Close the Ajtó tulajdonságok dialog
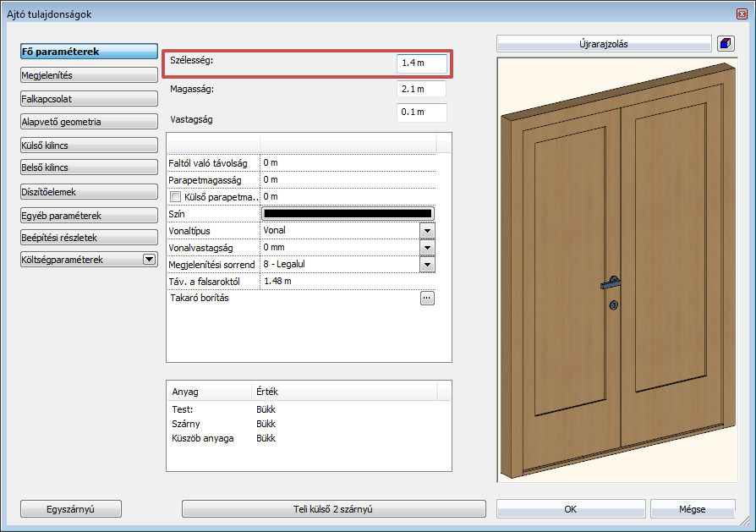Image resolution: width=756 pixels, height=532 pixels. click(742, 14)
